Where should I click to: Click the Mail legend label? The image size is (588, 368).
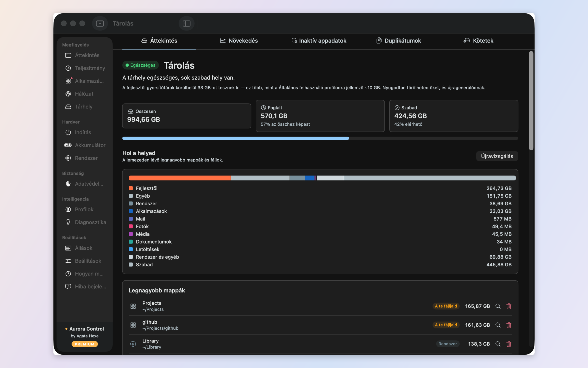pos(140,219)
